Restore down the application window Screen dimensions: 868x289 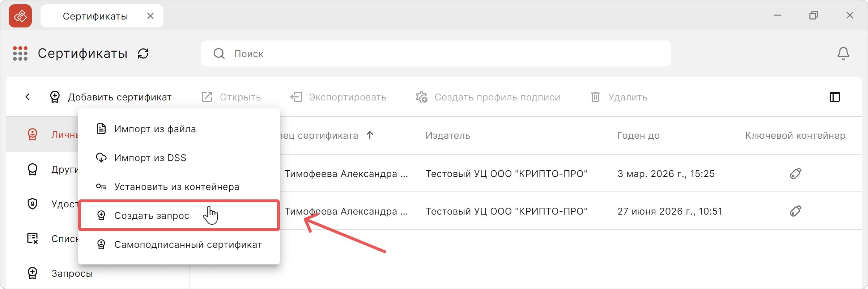tap(814, 15)
